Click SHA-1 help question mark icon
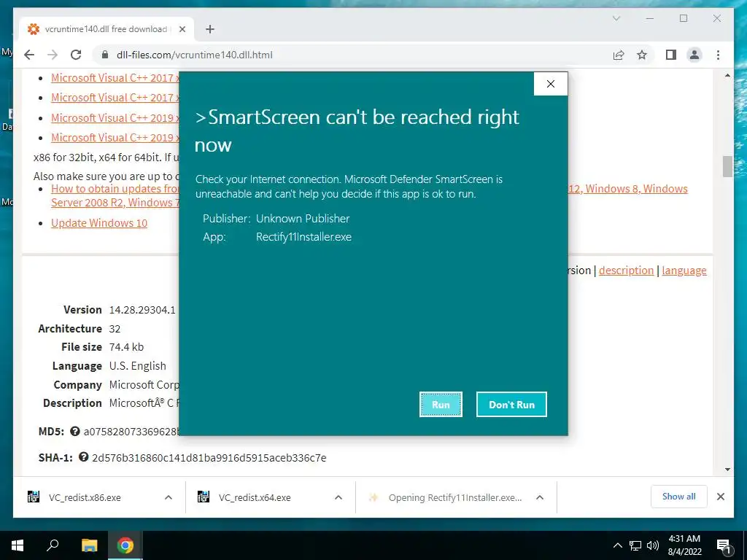747x560 pixels. point(83,457)
